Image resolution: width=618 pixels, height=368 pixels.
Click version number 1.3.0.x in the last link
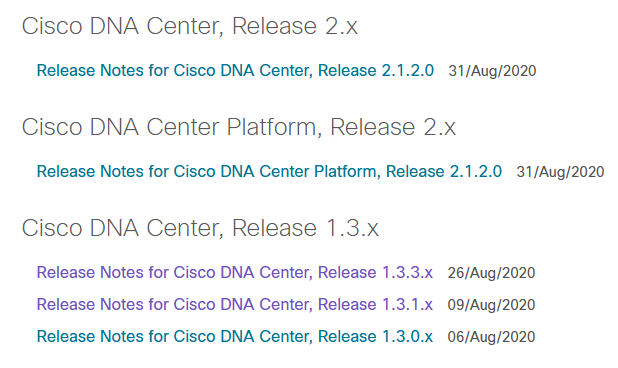[408, 336]
